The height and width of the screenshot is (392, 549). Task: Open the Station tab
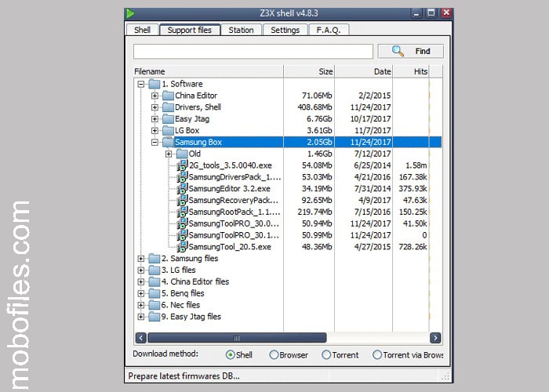tap(242, 30)
